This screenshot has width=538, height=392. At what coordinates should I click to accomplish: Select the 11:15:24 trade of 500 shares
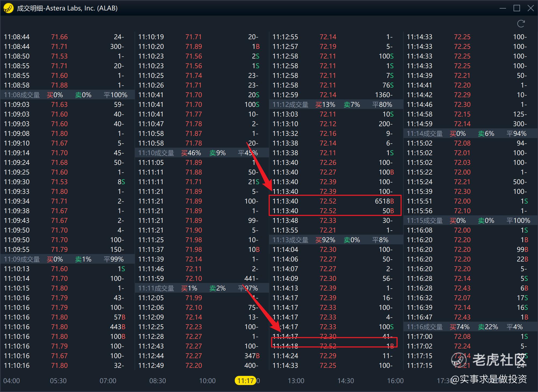tap(470, 182)
